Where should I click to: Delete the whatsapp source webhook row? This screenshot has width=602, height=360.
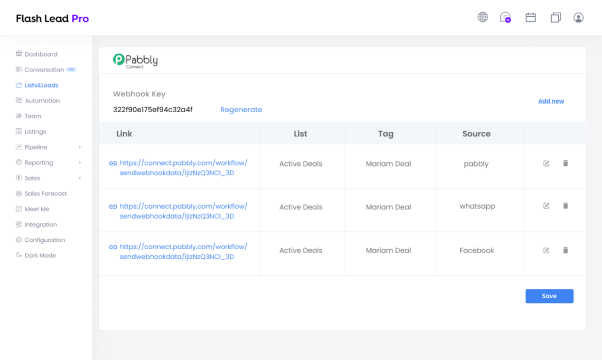(x=566, y=206)
